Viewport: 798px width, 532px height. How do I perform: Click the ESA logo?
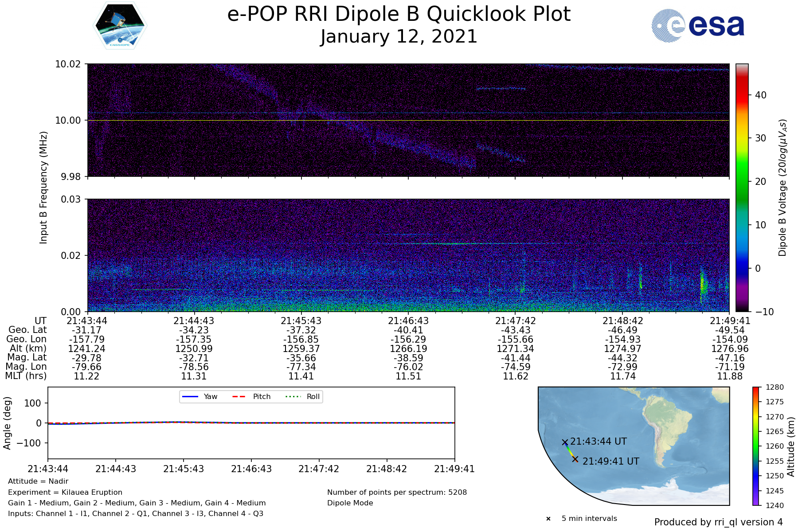click(x=698, y=26)
